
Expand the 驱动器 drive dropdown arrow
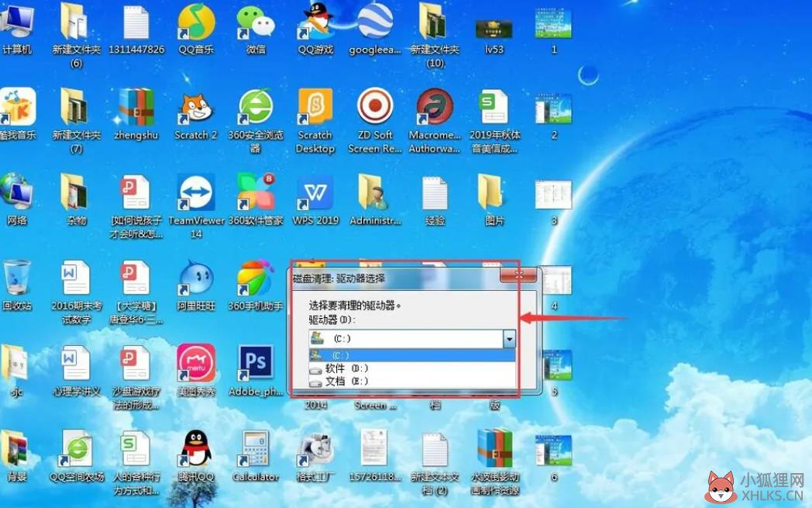click(510, 339)
